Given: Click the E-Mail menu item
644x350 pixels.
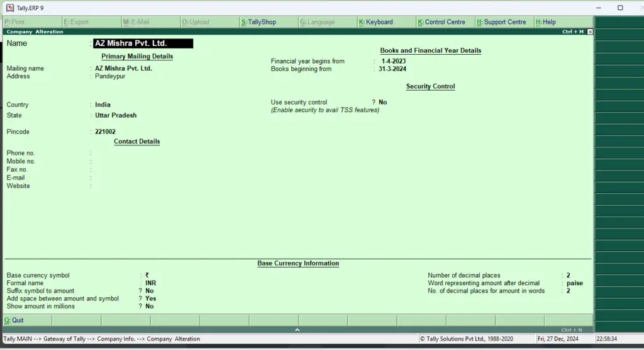Looking at the screenshot, I should [136, 22].
